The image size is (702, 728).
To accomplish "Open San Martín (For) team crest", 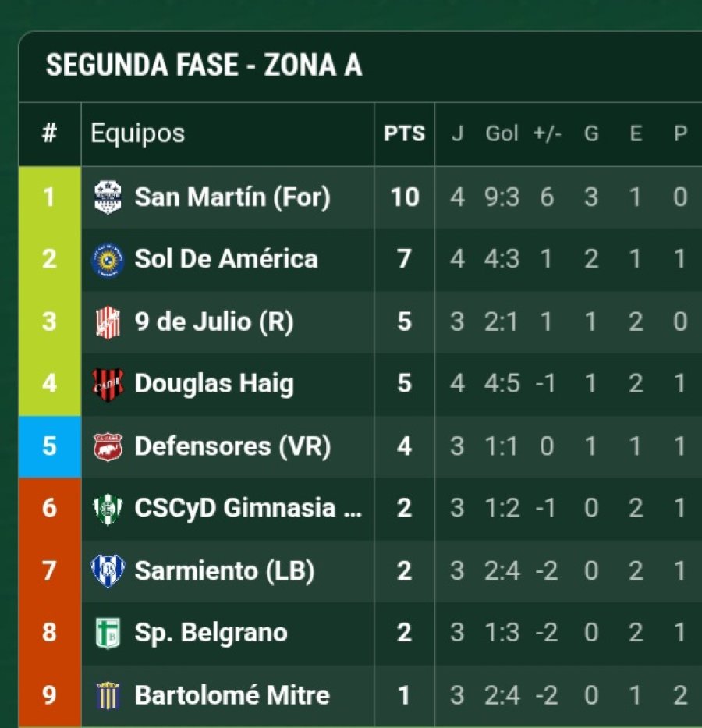I will point(108,197).
